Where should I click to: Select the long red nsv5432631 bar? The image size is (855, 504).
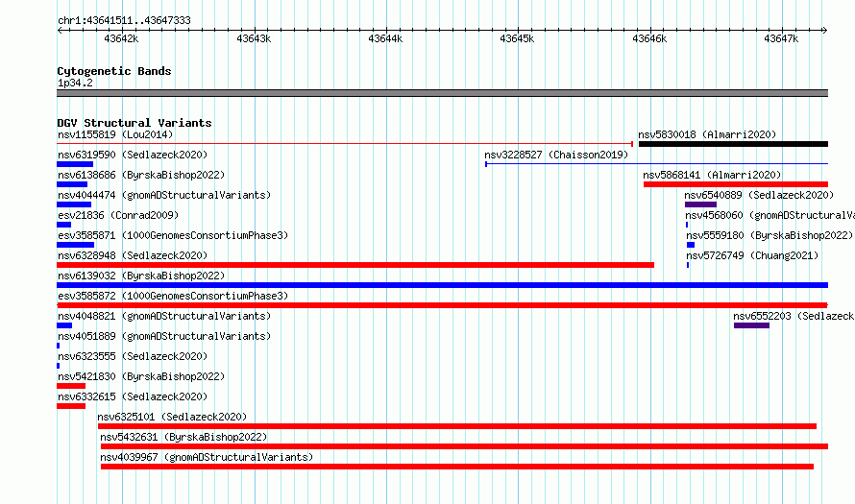(465, 446)
